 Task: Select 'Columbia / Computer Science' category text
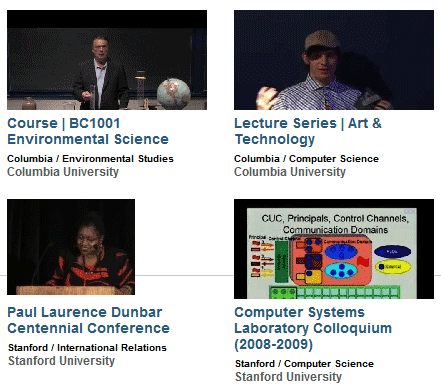tap(306, 159)
